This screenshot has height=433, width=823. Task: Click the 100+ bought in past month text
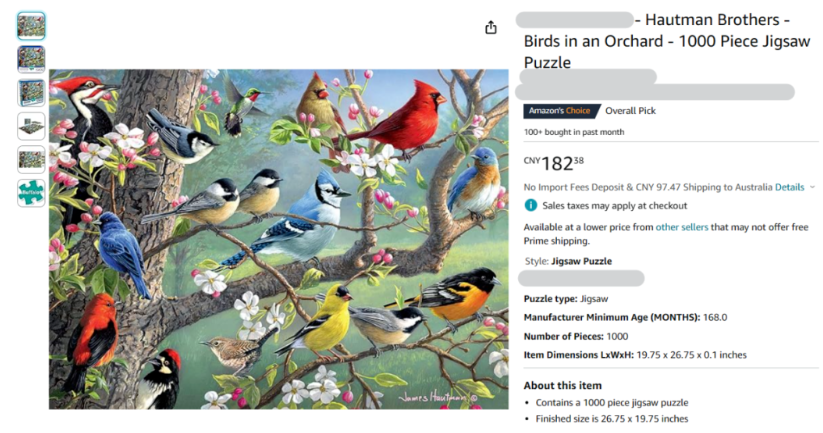pyautogui.click(x=573, y=132)
